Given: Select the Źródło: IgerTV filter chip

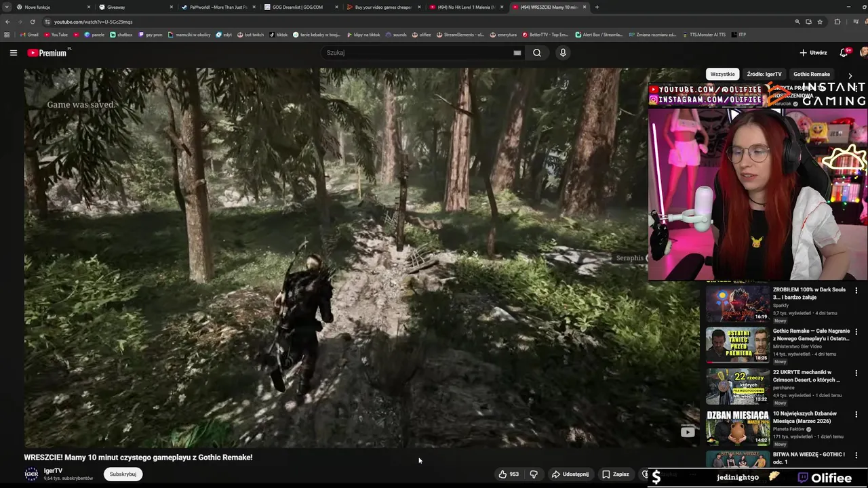Looking at the screenshot, I should click(764, 74).
